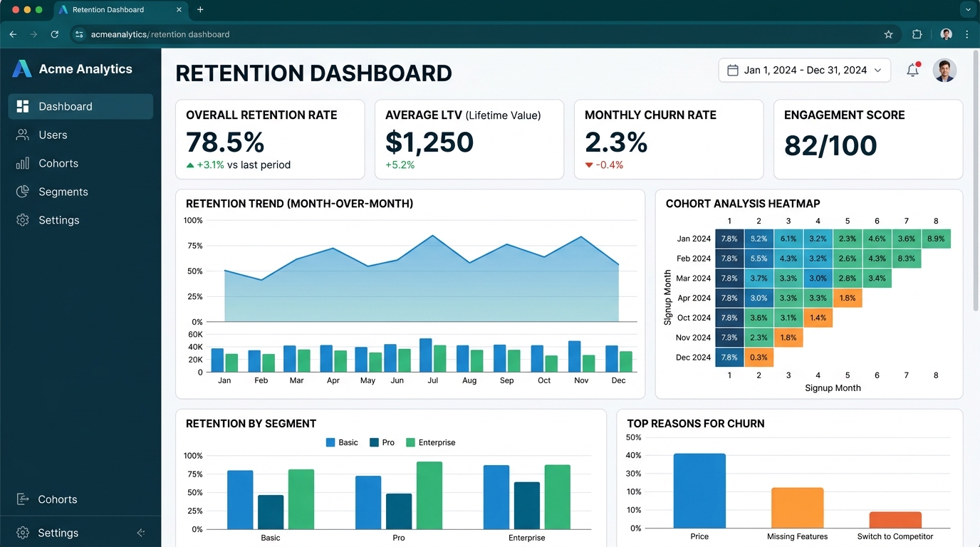Screen dimensions: 980x547
Task: Click the Price bar in churn reasons
Action: pyautogui.click(x=699, y=491)
